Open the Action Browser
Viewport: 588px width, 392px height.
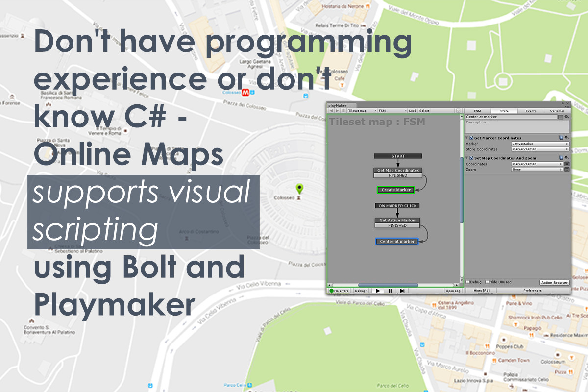[x=554, y=283]
